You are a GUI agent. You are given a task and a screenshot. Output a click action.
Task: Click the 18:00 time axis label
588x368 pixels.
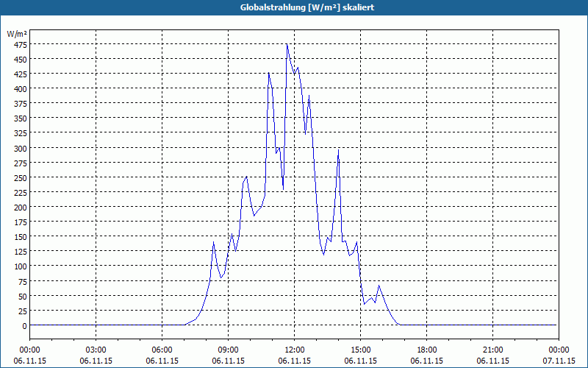(x=427, y=350)
